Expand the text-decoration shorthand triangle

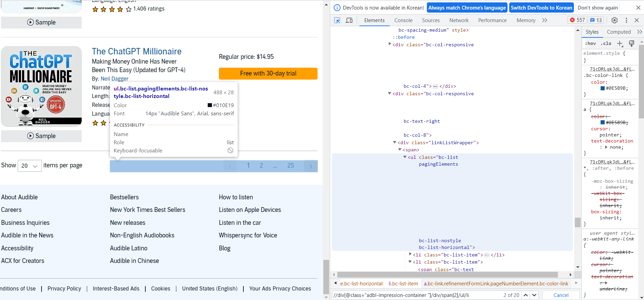[x=606, y=147]
